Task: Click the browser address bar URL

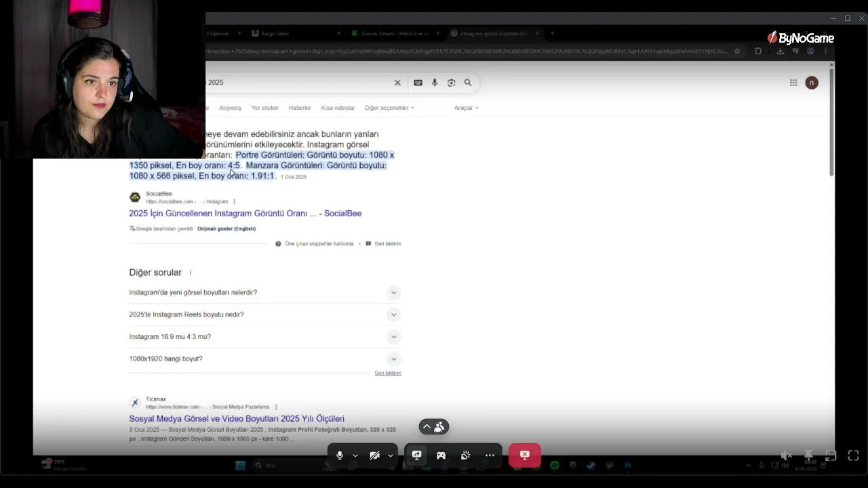Action: [x=467, y=51]
